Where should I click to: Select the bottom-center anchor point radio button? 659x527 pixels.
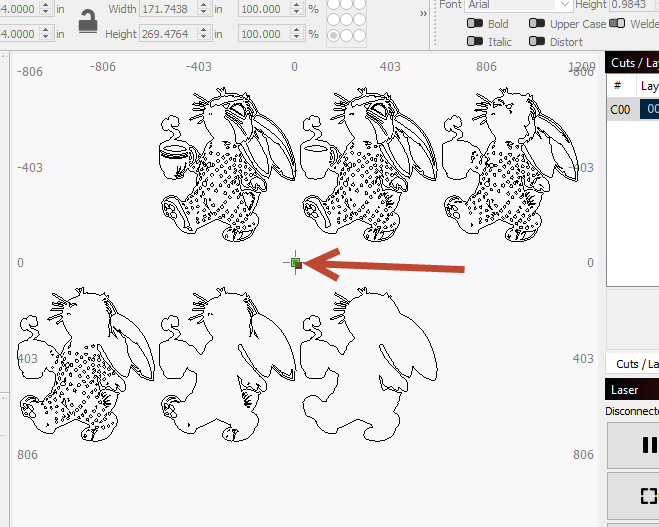tap(346, 36)
